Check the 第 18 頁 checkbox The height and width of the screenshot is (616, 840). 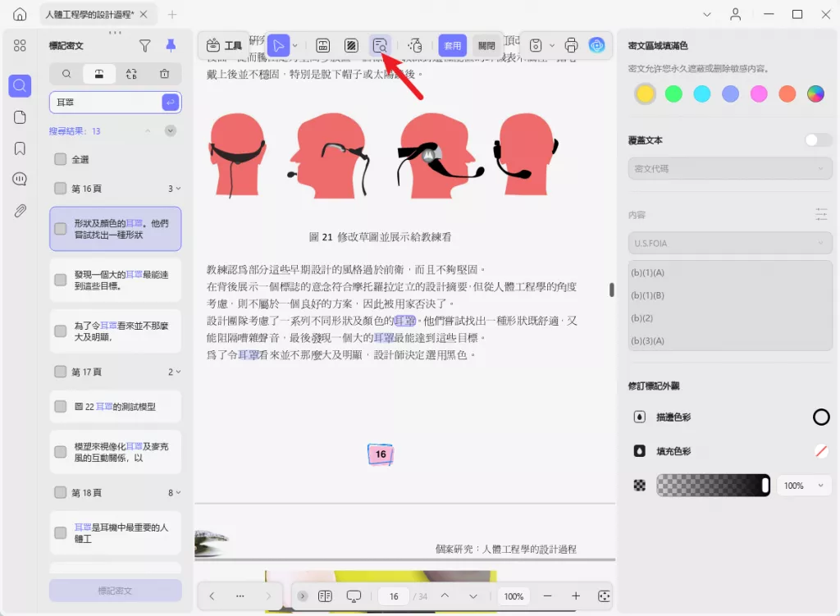pos(61,492)
